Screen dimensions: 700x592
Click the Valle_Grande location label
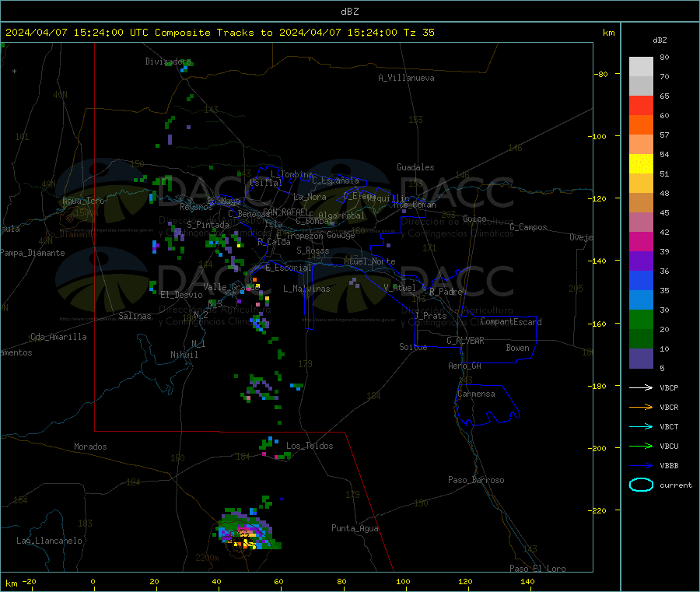click(x=231, y=287)
